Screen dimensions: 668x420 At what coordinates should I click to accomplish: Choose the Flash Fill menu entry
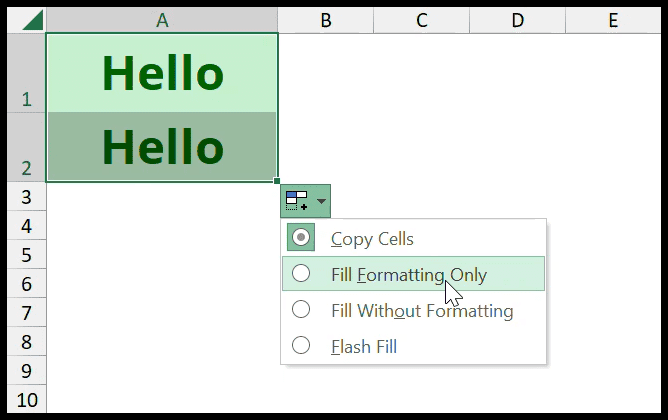pos(364,346)
